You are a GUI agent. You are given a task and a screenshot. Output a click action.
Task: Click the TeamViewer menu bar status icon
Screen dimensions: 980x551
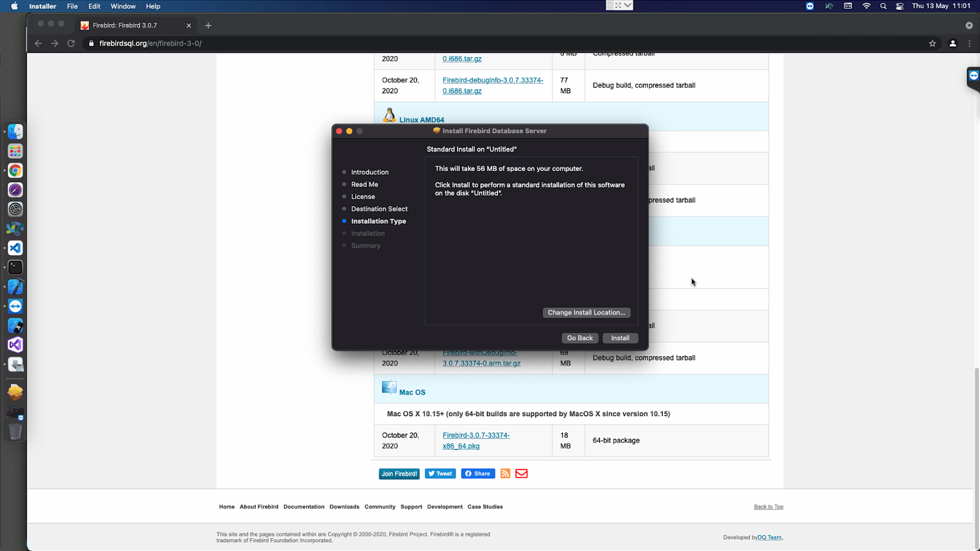pyautogui.click(x=810, y=6)
